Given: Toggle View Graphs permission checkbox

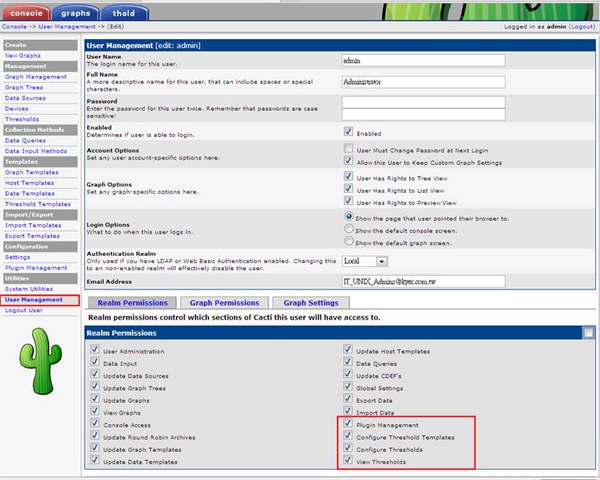Looking at the screenshot, I should coord(95,410).
